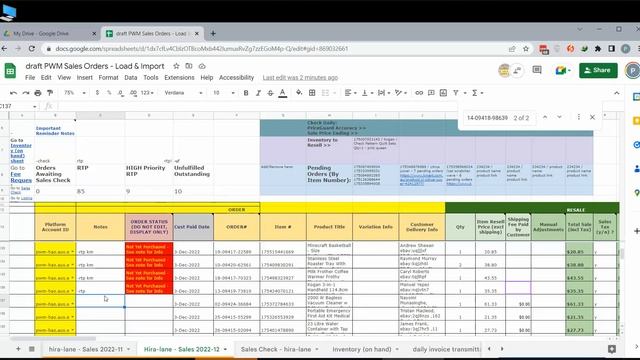View document cloud status icon
Image resolution: width=640 pixels, height=360 pixels.
tap(202, 66)
